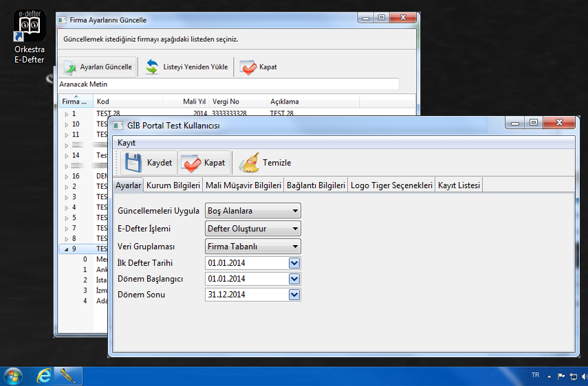Switch to the Mali Müşavir Bilgileri tab

pos(243,185)
